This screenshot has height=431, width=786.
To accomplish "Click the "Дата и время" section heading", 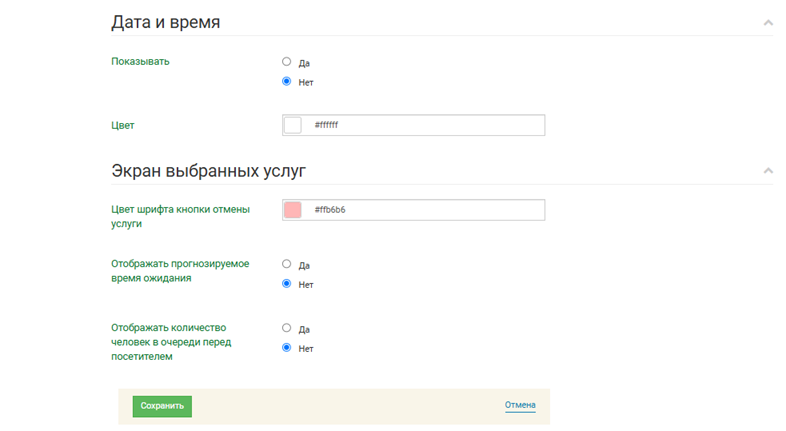I will click(165, 21).
